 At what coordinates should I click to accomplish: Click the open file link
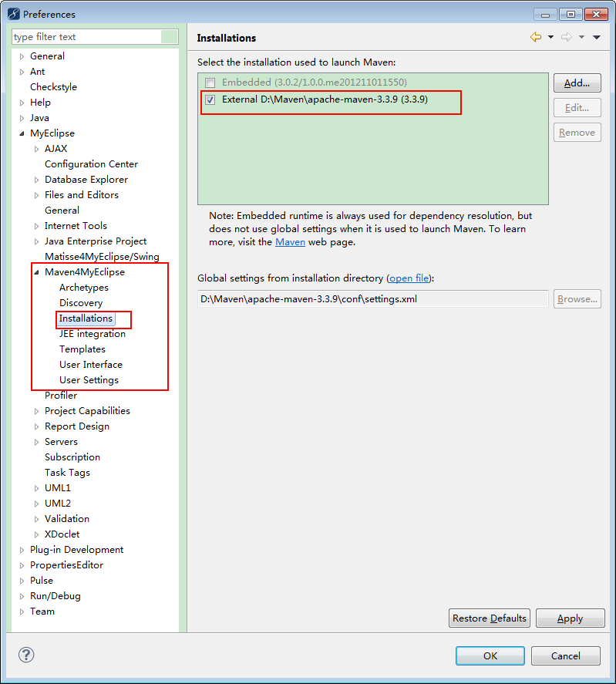409,278
